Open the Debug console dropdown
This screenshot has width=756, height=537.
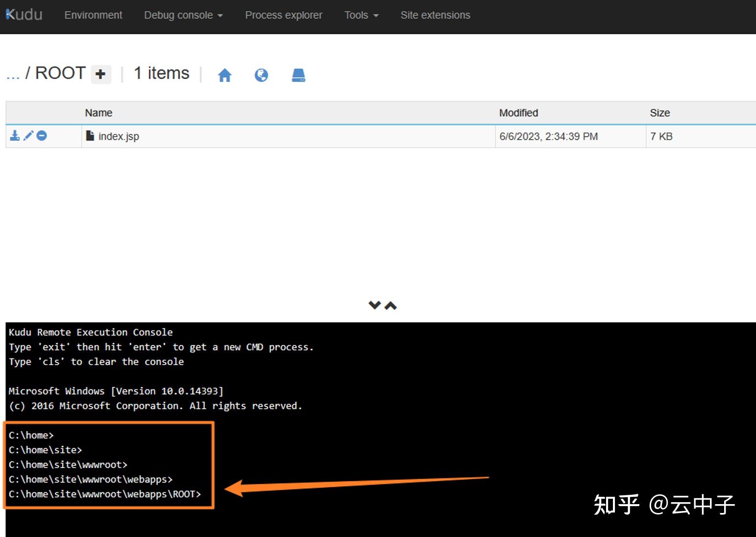click(183, 15)
